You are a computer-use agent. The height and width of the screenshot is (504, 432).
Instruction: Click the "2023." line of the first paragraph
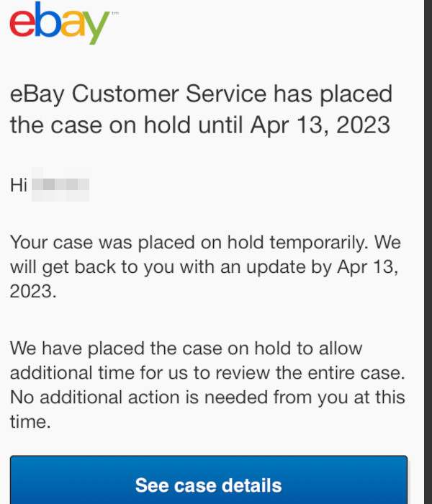click(x=33, y=292)
